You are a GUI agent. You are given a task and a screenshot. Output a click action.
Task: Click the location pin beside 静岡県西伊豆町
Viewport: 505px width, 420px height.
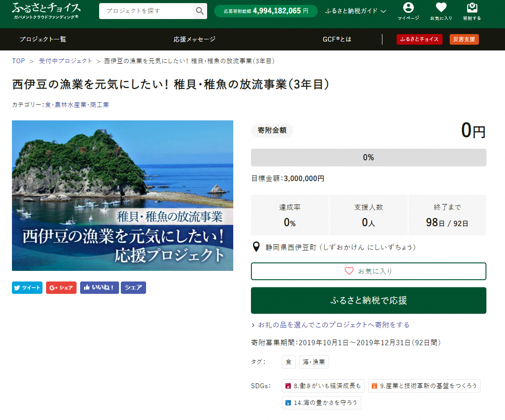[x=256, y=247]
